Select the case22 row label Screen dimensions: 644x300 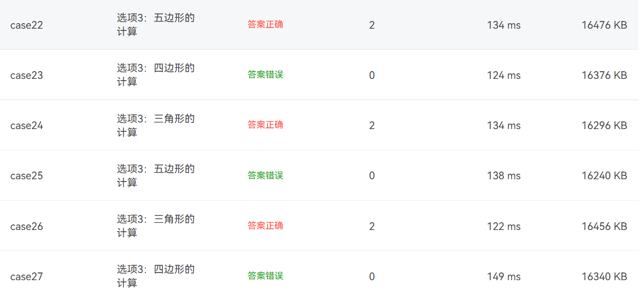(x=26, y=25)
